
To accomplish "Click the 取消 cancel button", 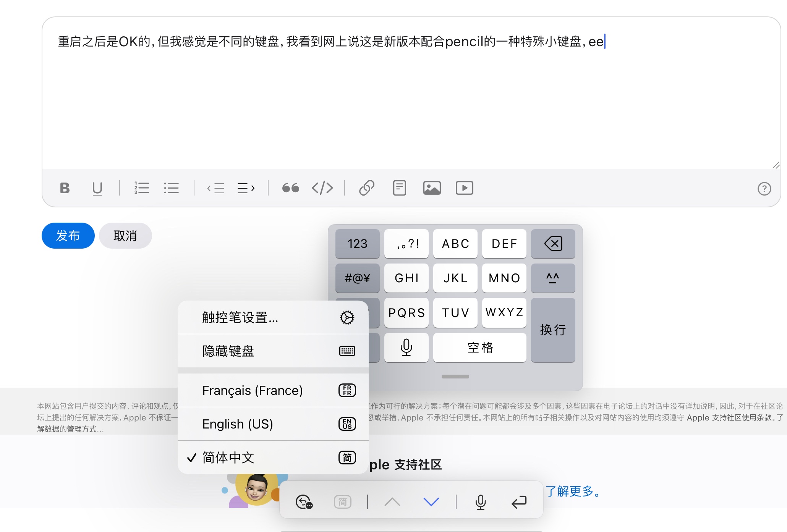I will pos(125,236).
